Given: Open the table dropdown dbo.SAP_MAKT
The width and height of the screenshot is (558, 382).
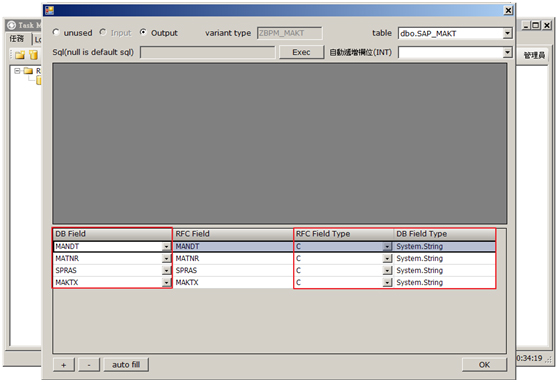Looking at the screenshot, I should coord(508,33).
